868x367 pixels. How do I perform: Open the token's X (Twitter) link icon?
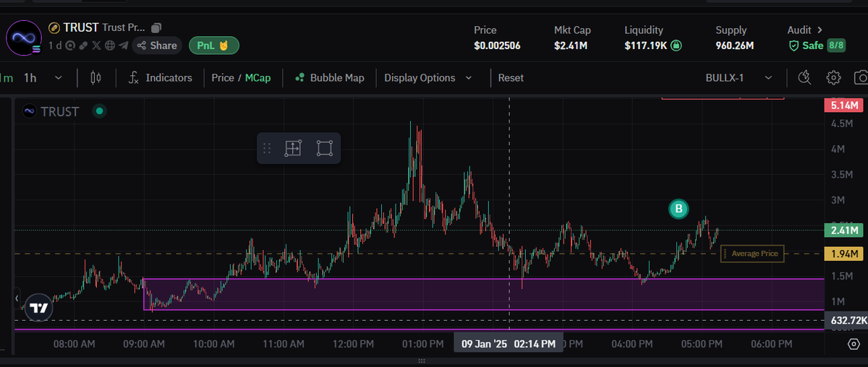(x=96, y=46)
